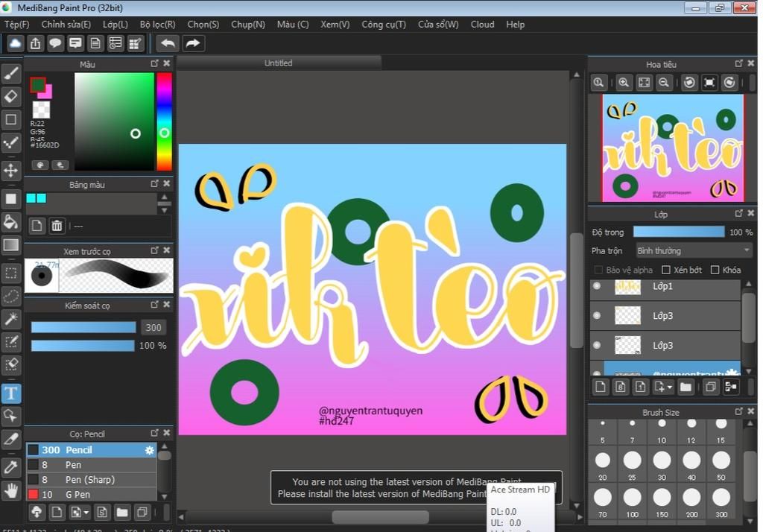Toggle the Bảo vệ alpha checkbox
Image resolution: width=763 pixels, height=532 pixels.
598,270
